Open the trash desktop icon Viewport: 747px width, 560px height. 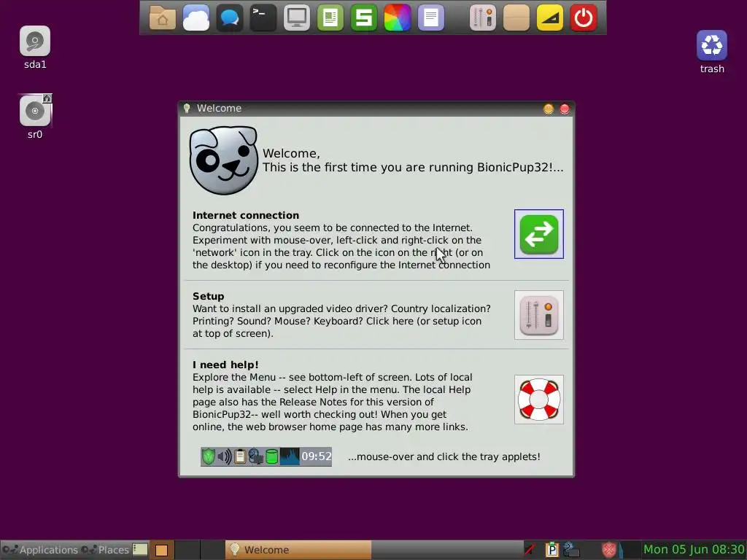tap(712, 45)
